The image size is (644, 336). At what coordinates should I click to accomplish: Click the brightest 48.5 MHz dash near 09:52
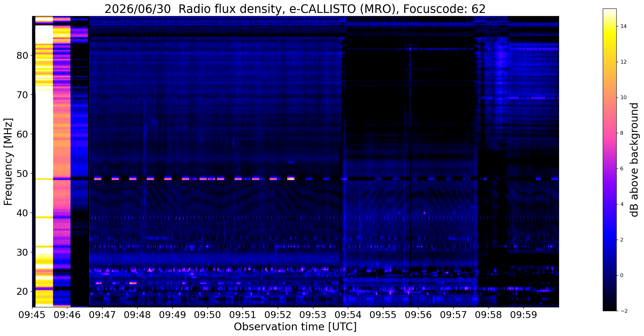(291, 178)
